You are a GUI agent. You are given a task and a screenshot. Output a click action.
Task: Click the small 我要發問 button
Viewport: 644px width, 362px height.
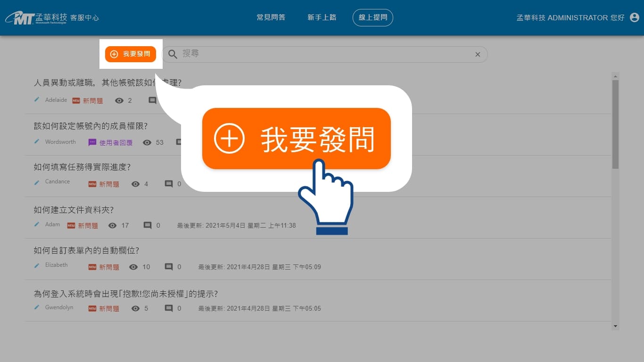tap(131, 54)
